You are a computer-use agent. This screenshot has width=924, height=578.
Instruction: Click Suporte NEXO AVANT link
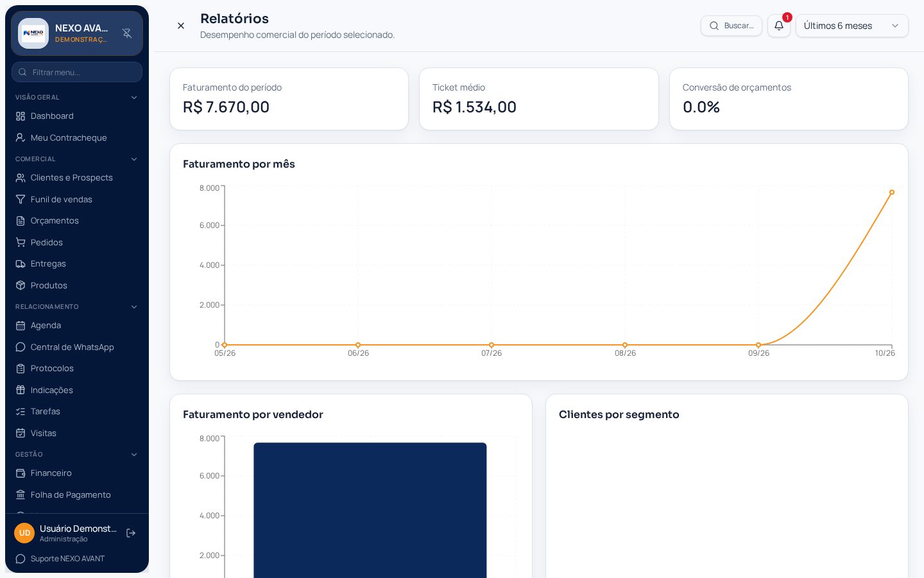[67, 559]
